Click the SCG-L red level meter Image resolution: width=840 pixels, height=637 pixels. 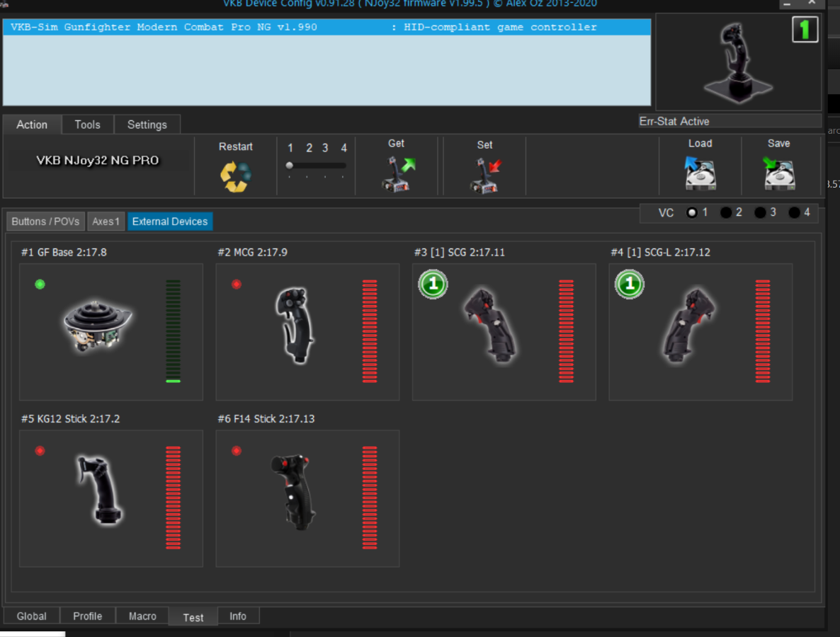tap(763, 331)
